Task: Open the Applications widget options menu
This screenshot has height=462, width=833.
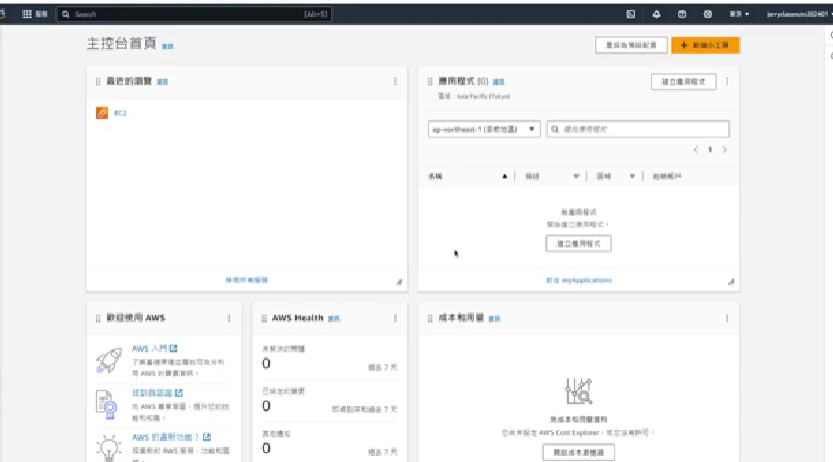Action: [727, 81]
